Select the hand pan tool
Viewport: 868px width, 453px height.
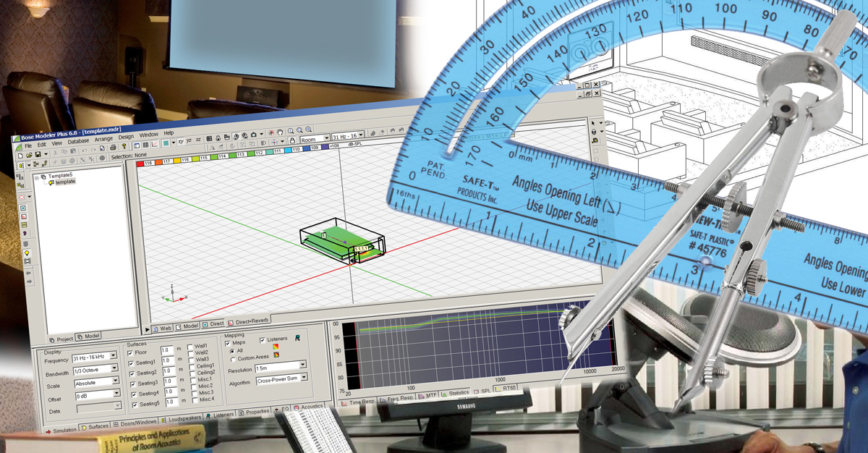(x=281, y=133)
